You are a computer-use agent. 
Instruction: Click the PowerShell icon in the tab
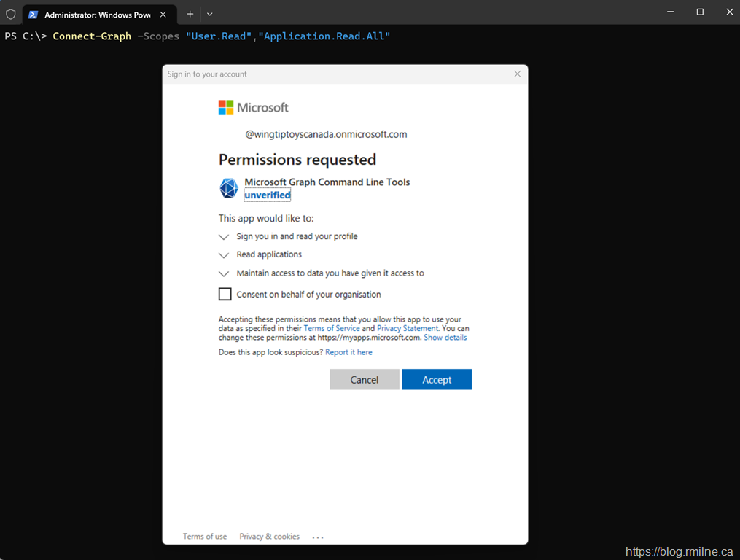point(34,14)
